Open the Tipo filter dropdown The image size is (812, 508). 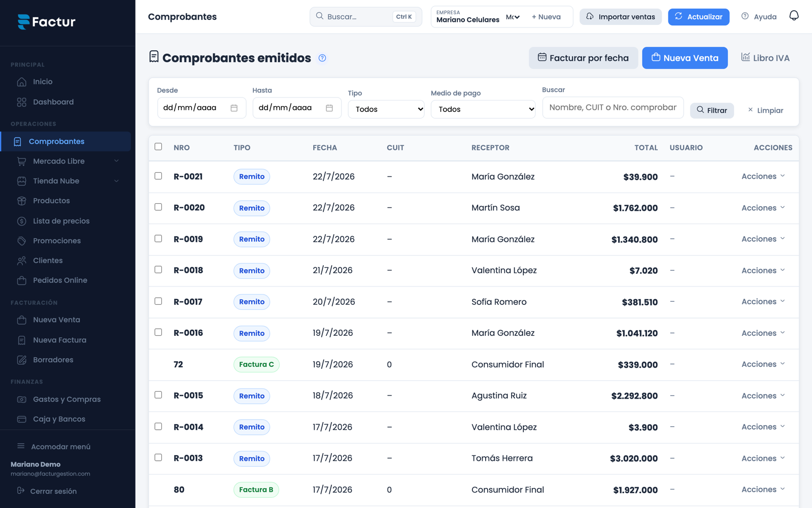click(386, 109)
